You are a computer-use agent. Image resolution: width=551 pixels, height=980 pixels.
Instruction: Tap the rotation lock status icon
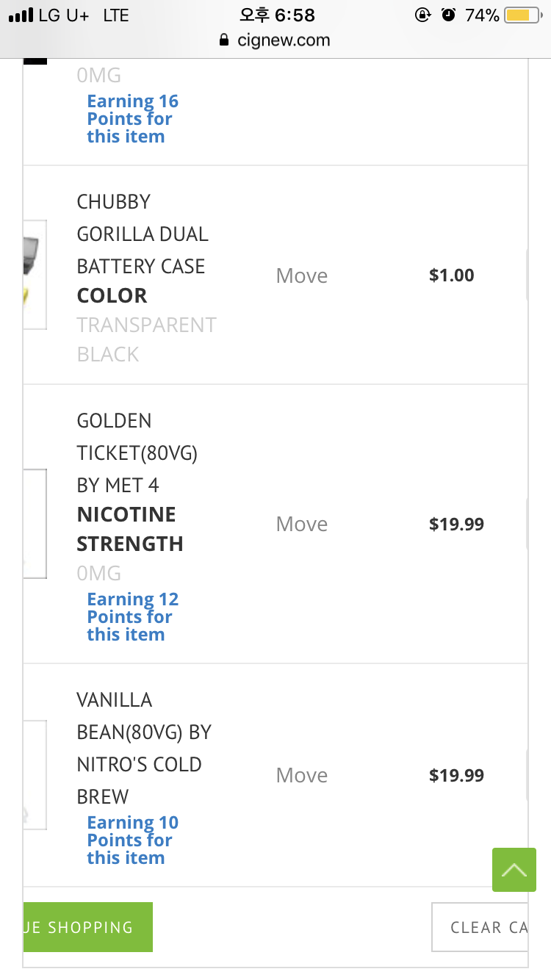click(x=422, y=15)
